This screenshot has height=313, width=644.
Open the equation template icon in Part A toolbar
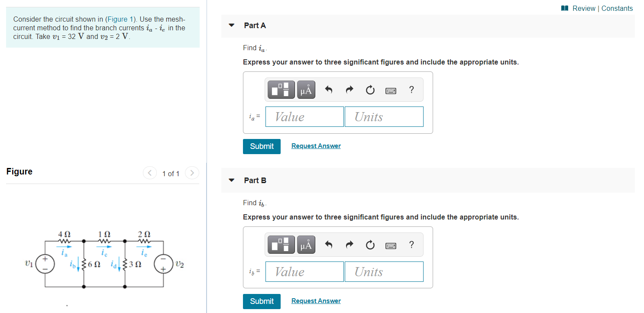[x=281, y=90]
